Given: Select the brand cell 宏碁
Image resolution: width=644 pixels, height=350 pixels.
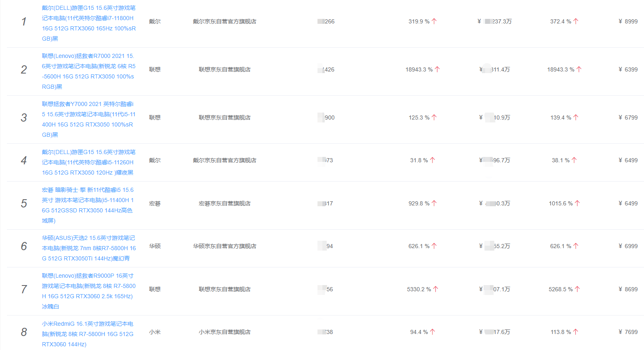Looking at the screenshot, I should 155,203.
